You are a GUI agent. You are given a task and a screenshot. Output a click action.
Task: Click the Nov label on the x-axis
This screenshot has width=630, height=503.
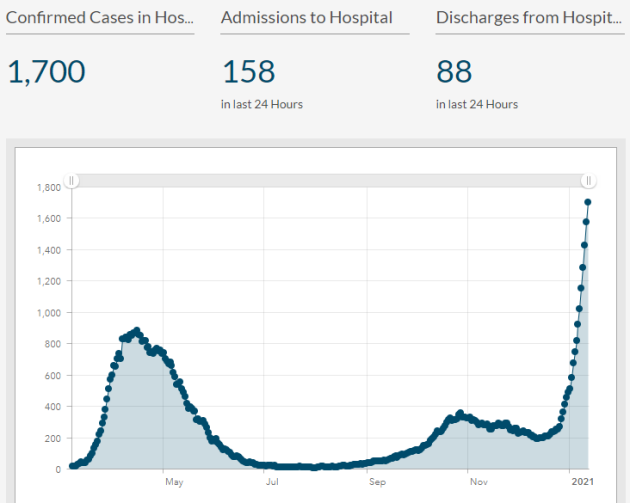tap(479, 481)
